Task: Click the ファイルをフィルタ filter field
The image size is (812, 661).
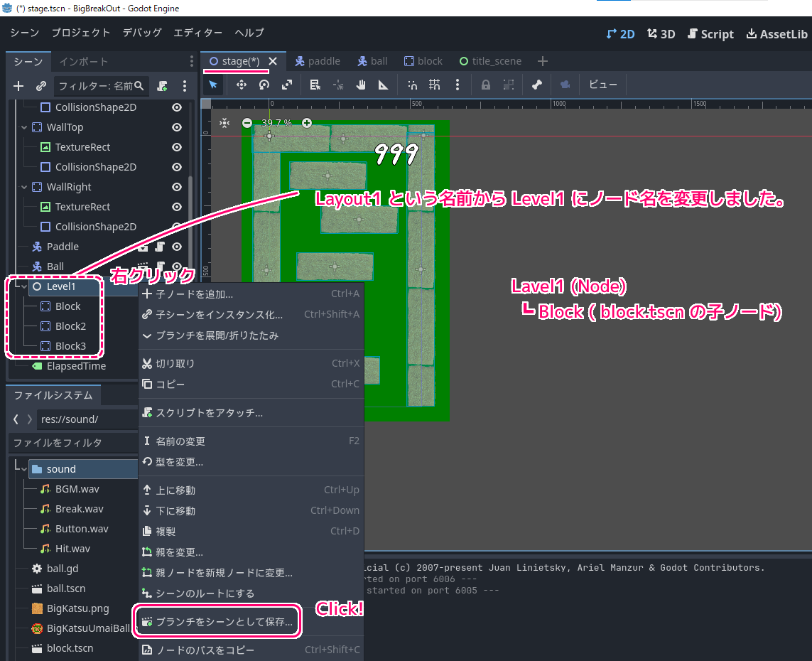Action: tap(73, 443)
